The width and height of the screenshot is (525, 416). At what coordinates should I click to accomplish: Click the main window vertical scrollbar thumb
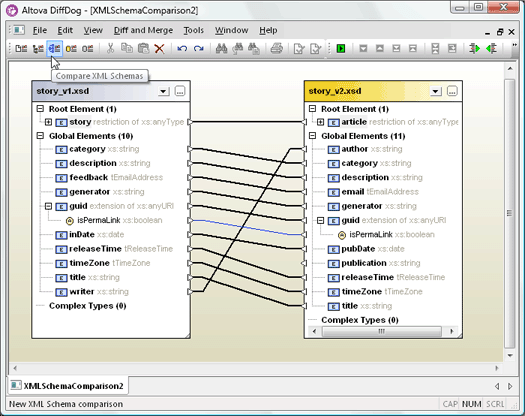pyautogui.click(x=510, y=213)
